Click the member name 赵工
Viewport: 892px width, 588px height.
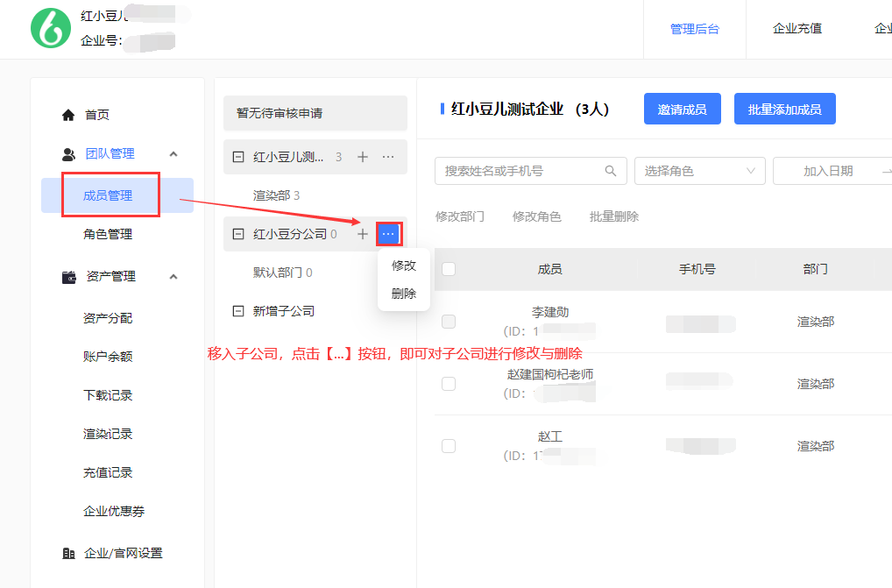click(x=550, y=436)
